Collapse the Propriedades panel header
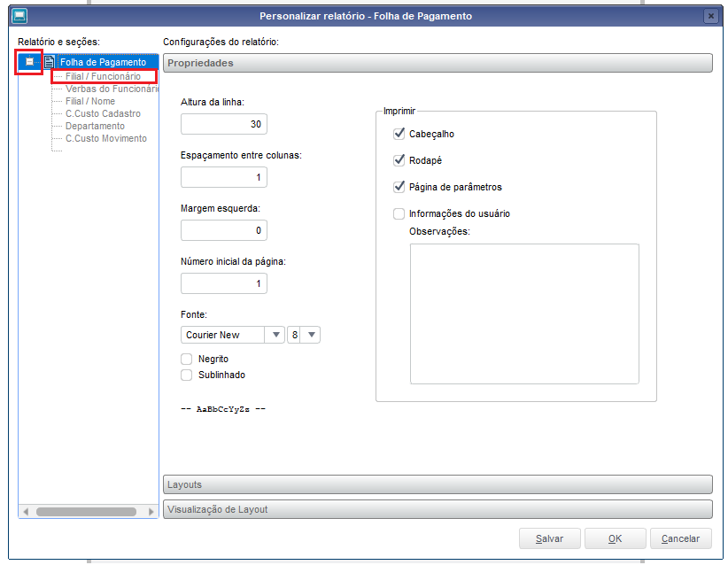 [x=438, y=63]
